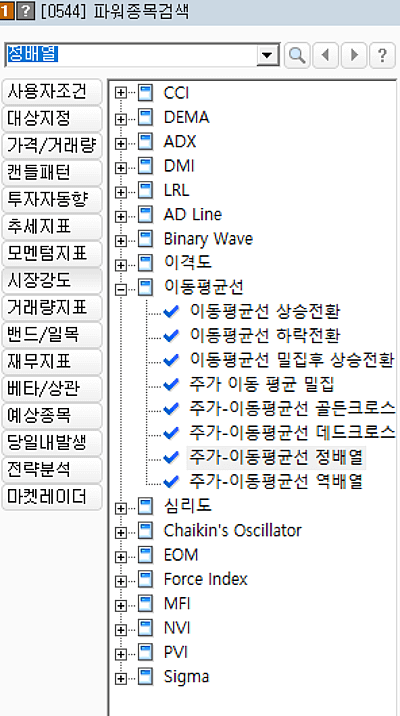Screen dimensions: 400x716
Task: Expand the 심리도 tree node
Action: click(x=121, y=508)
